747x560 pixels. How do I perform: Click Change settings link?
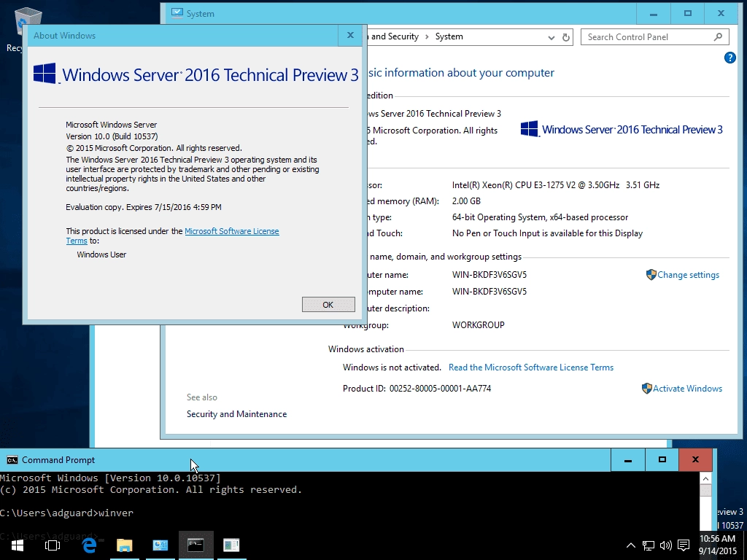pos(688,275)
